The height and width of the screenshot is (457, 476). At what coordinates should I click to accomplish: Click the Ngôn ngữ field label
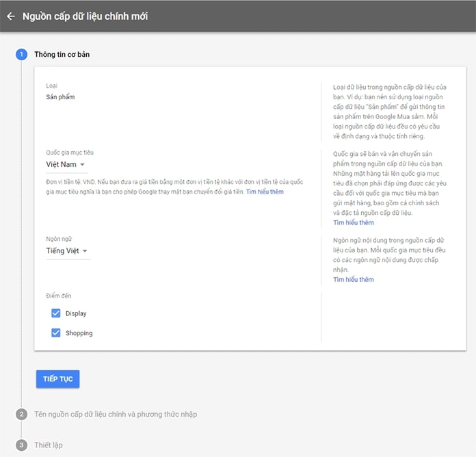[x=59, y=239]
